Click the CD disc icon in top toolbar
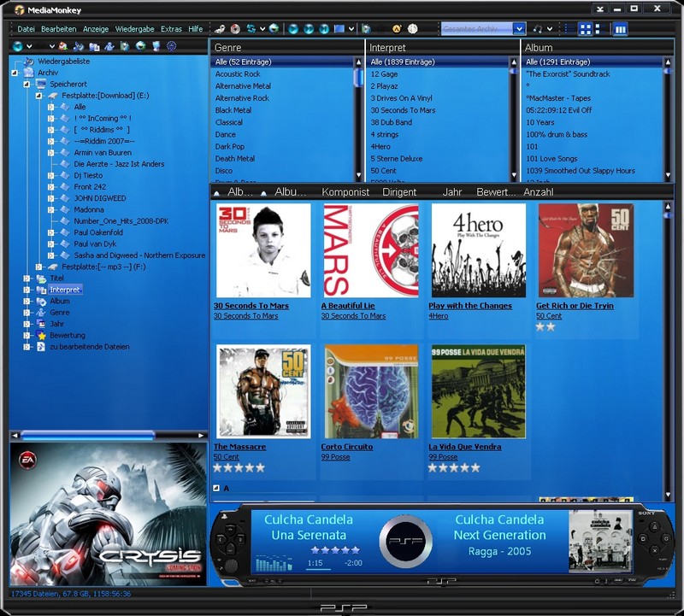This screenshot has width=684, height=616. click(x=236, y=29)
